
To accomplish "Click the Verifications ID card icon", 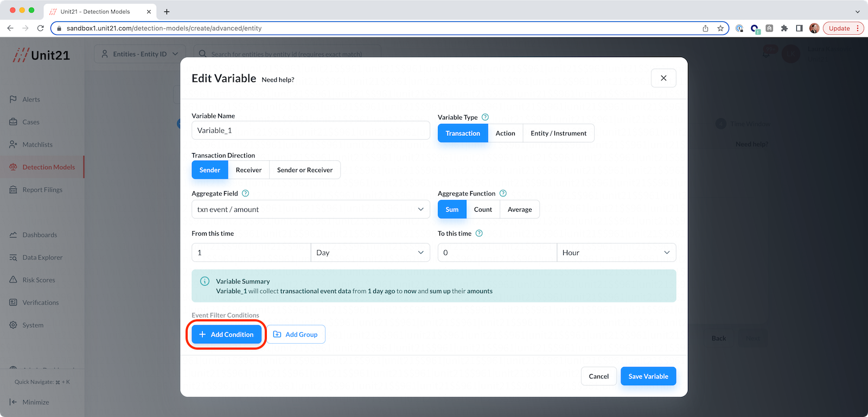I will pos(13,302).
